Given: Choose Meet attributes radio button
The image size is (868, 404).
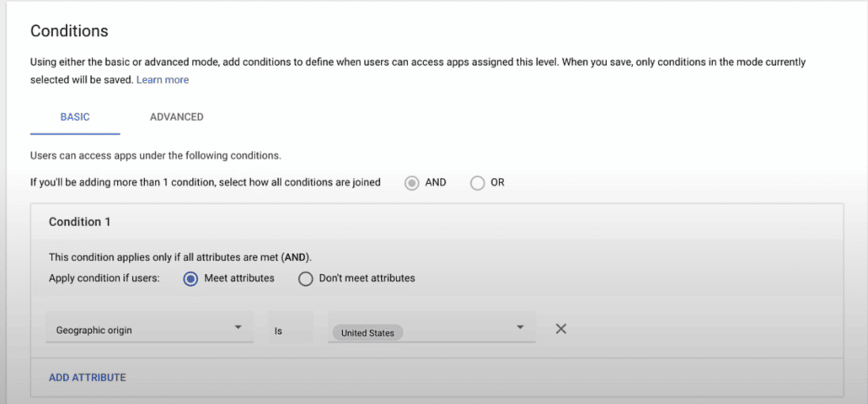Looking at the screenshot, I should (190, 279).
